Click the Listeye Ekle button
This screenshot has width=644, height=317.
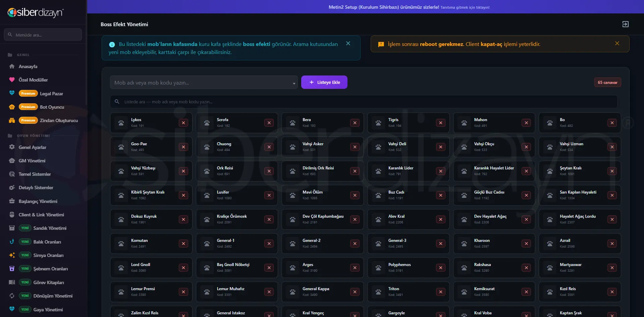324,82
